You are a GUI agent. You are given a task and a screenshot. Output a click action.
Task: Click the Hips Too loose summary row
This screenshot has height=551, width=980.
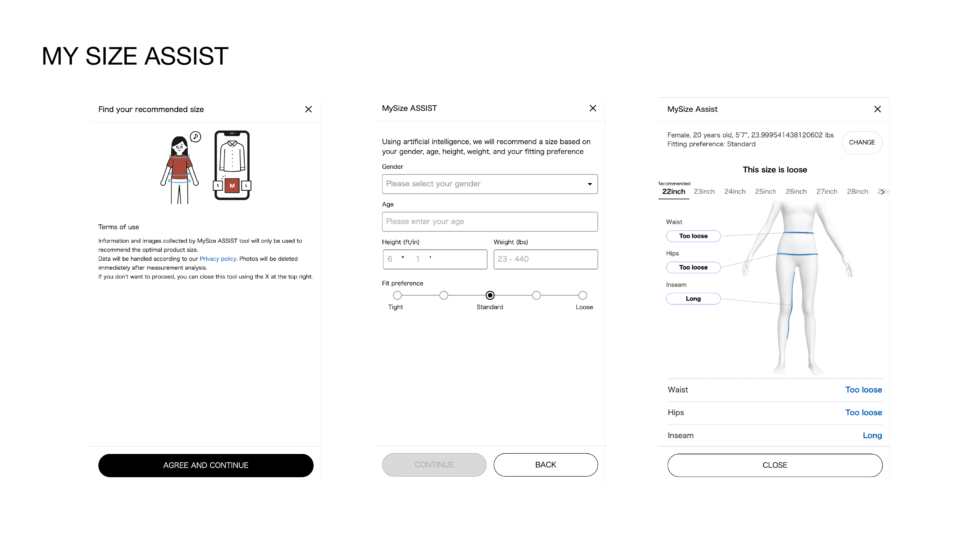(x=775, y=413)
